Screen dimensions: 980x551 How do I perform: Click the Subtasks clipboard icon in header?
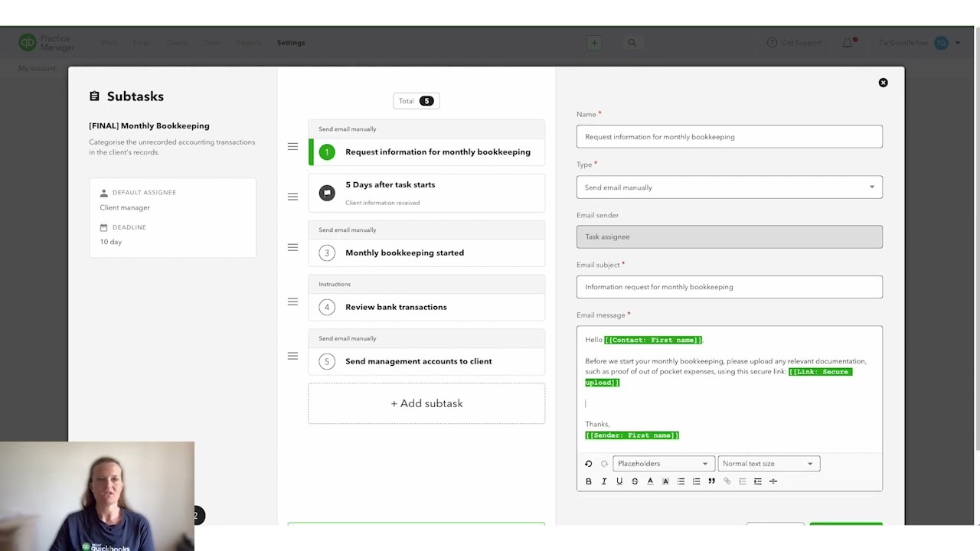tap(94, 96)
